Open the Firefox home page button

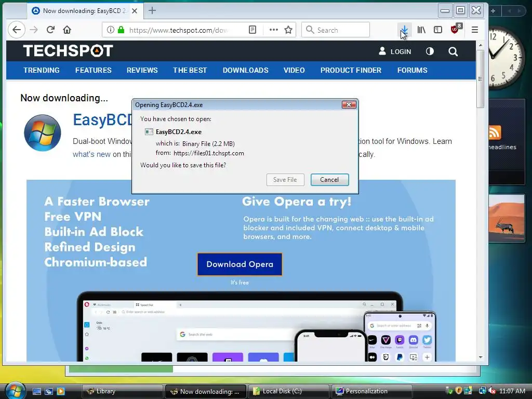(x=67, y=30)
